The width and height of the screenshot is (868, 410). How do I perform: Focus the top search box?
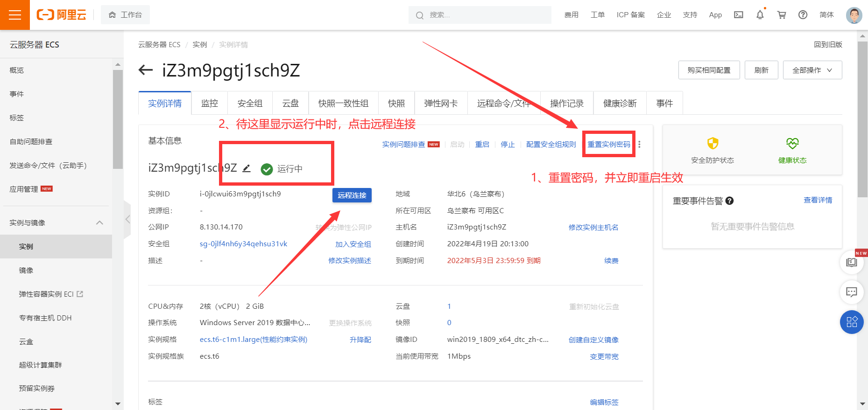480,15
